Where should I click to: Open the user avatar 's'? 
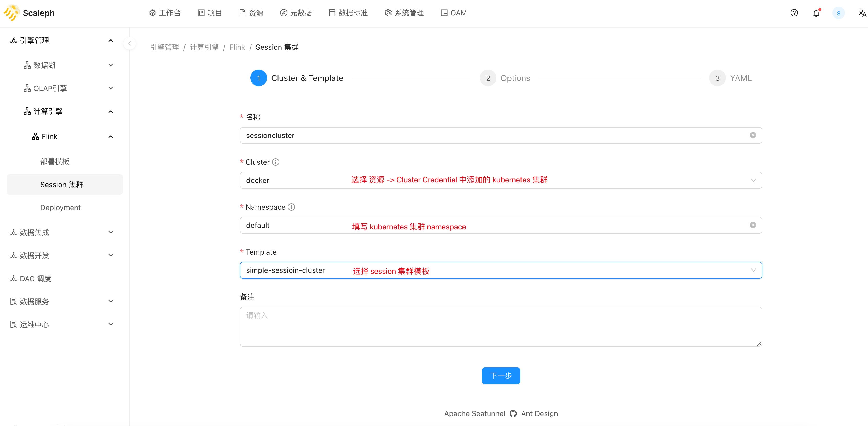[x=838, y=13]
